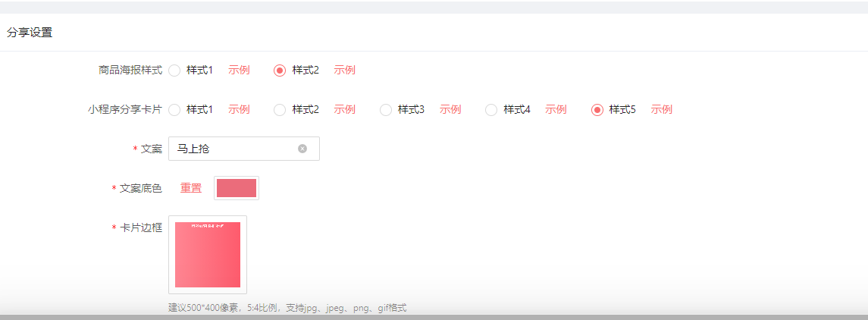Click the 卡片边框 image thumbnail

coord(208,255)
